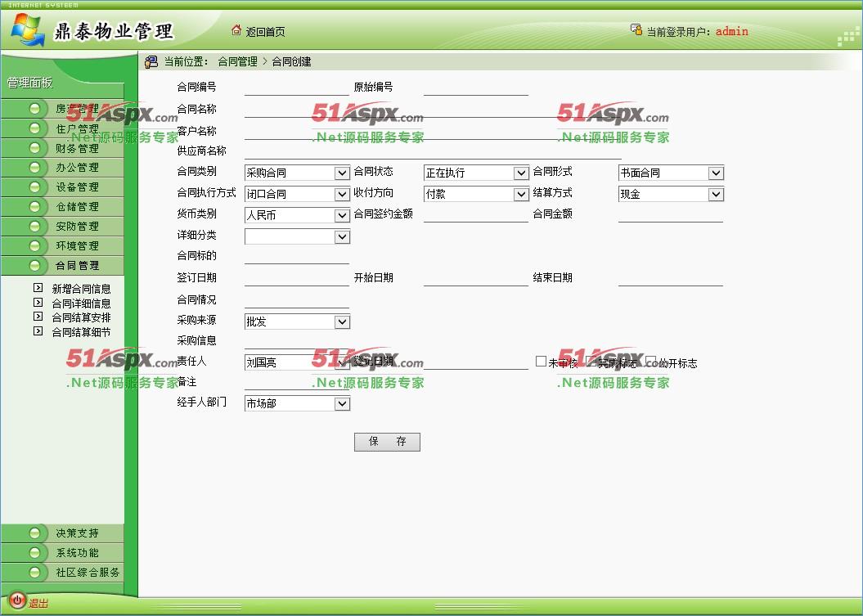Click the 供应商名称 input field
Screen dimensions: 863x616
(x=433, y=151)
